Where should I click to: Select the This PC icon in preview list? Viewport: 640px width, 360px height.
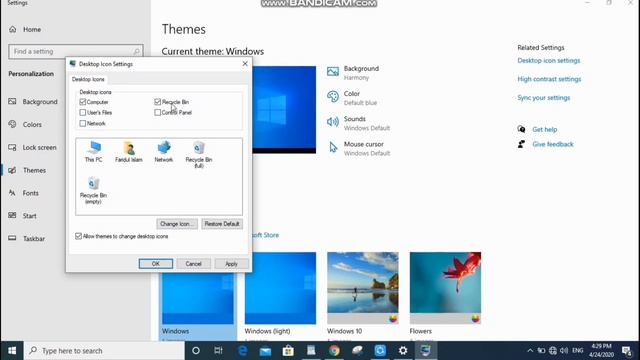point(93,151)
